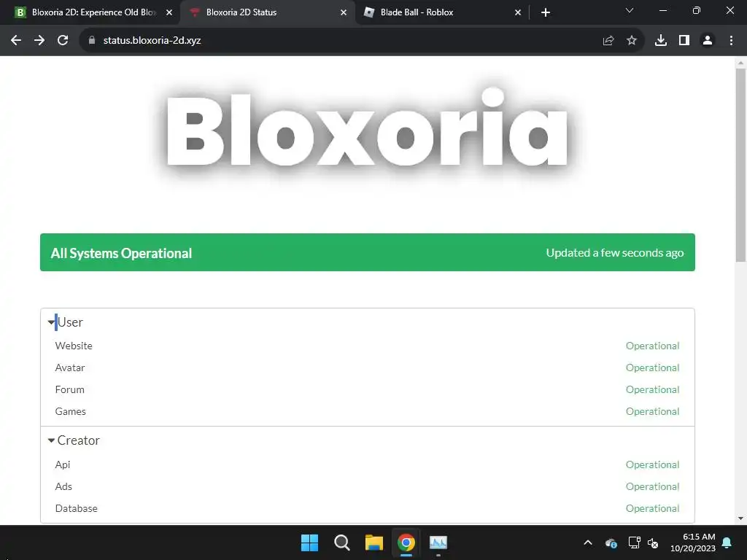747x560 pixels.
Task: Open the Windows Start menu
Action: pyautogui.click(x=309, y=542)
